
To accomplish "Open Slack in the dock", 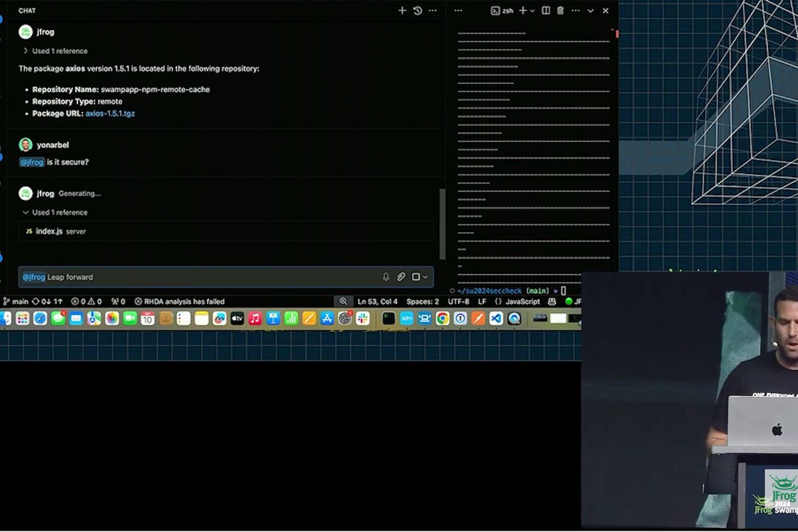I will (362, 319).
